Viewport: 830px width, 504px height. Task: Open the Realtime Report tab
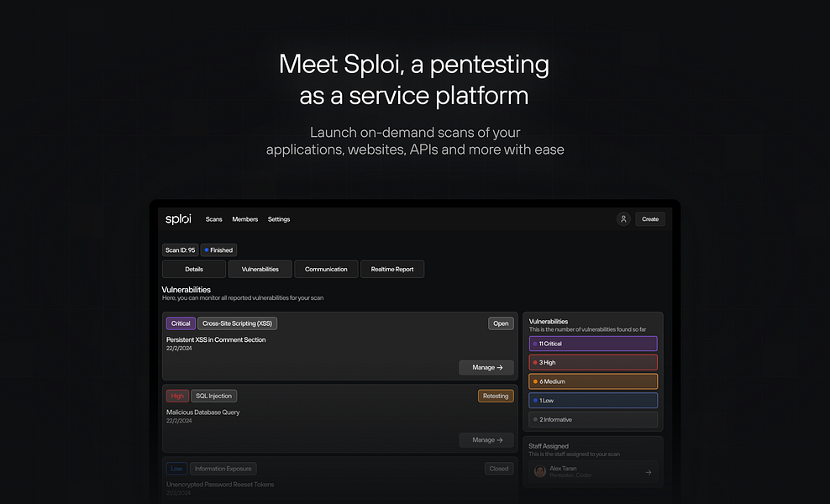pyautogui.click(x=392, y=269)
